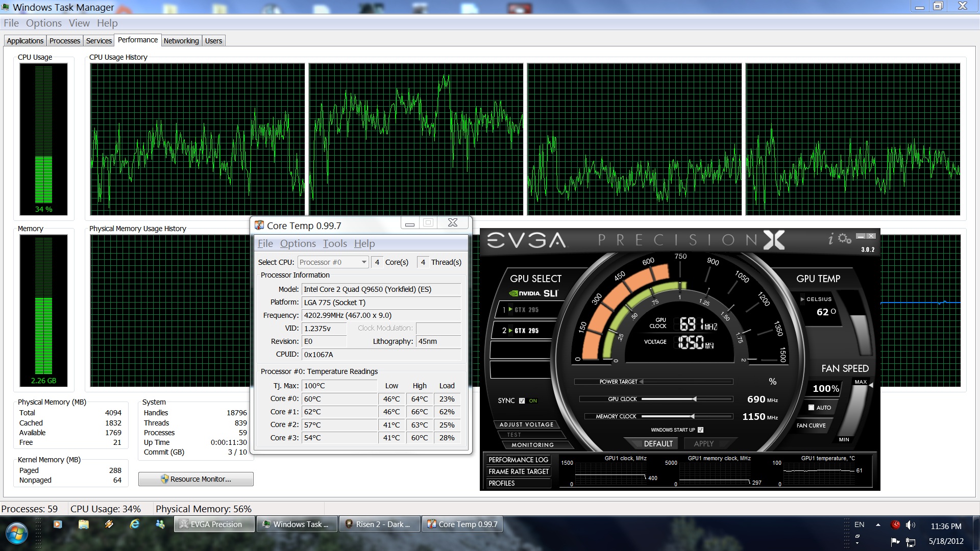The image size is (980, 551).
Task: Click the volume speaker tray icon
Action: click(x=910, y=525)
